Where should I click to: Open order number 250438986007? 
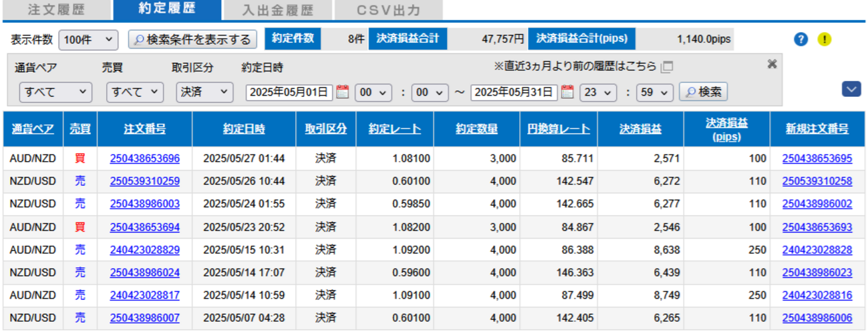[x=144, y=318]
